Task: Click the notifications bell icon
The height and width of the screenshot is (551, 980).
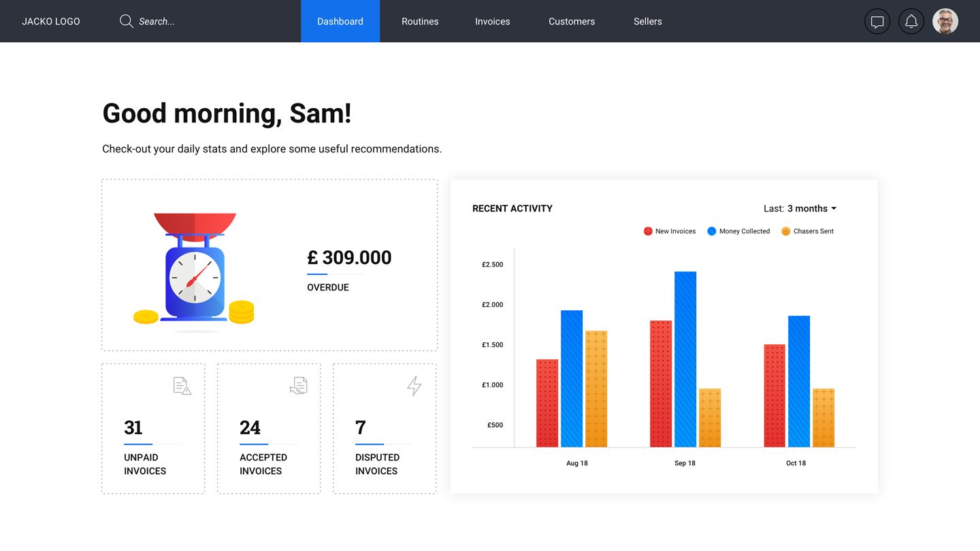Action: [x=911, y=22]
